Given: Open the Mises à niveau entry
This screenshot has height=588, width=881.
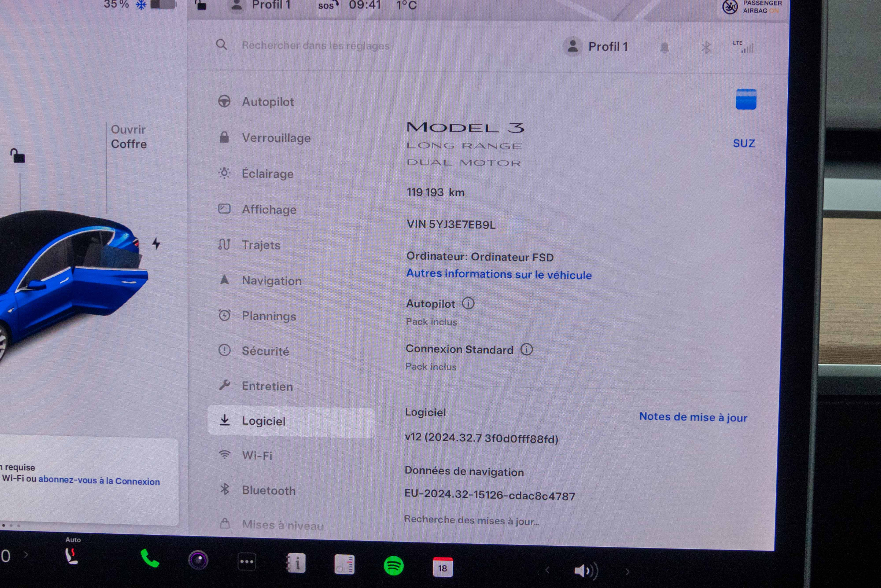Looking at the screenshot, I should click(x=272, y=525).
